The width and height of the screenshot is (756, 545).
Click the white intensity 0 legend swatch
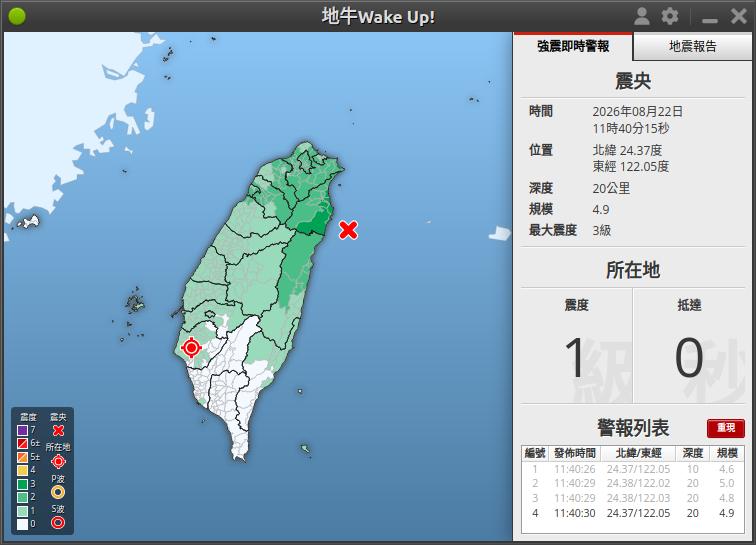pyautogui.click(x=23, y=524)
